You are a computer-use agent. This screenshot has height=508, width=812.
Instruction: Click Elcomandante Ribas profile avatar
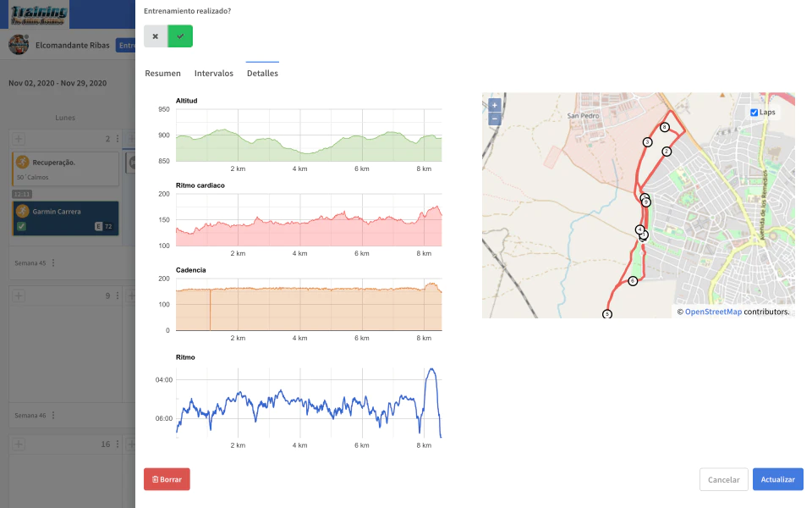pos(19,45)
